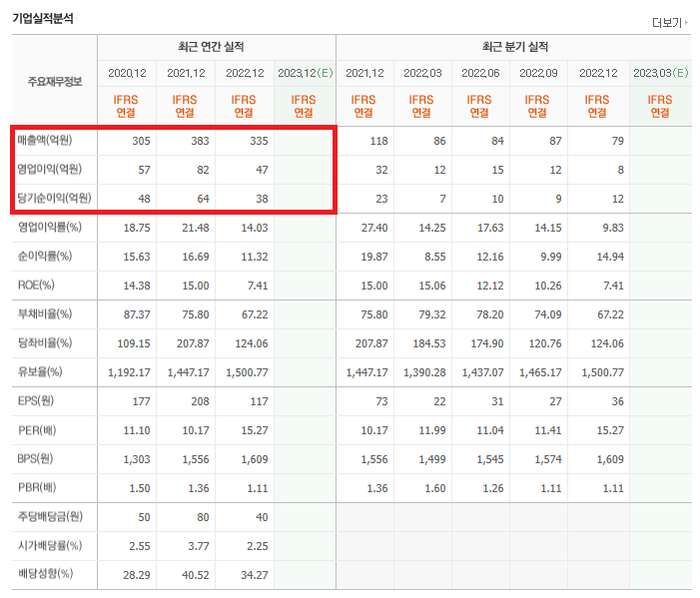Viewport: 700px width, 598px height.
Task: Click the PBR value 1.60
Action: click(435, 488)
